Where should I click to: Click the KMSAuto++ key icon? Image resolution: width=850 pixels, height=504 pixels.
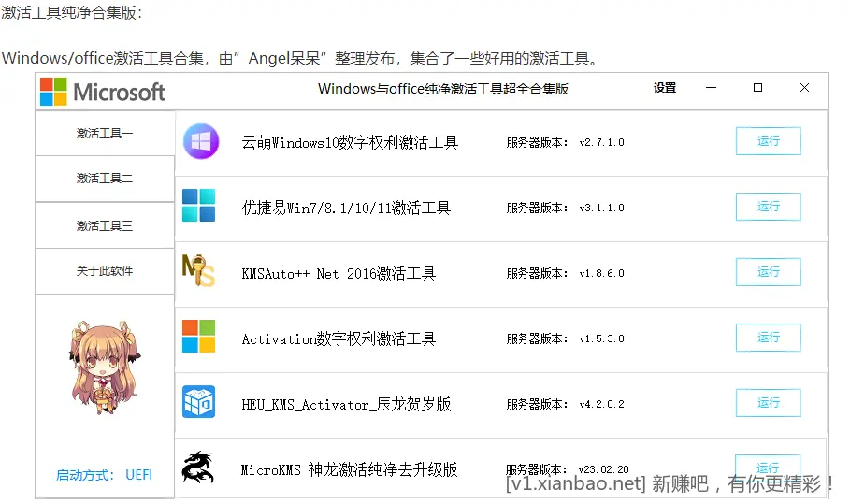point(198,270)
